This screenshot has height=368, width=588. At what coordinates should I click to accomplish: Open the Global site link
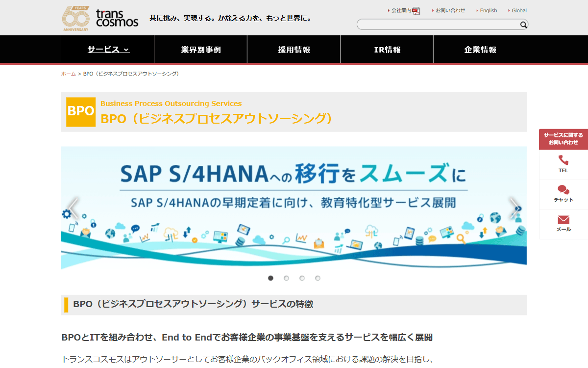point(519,10)
